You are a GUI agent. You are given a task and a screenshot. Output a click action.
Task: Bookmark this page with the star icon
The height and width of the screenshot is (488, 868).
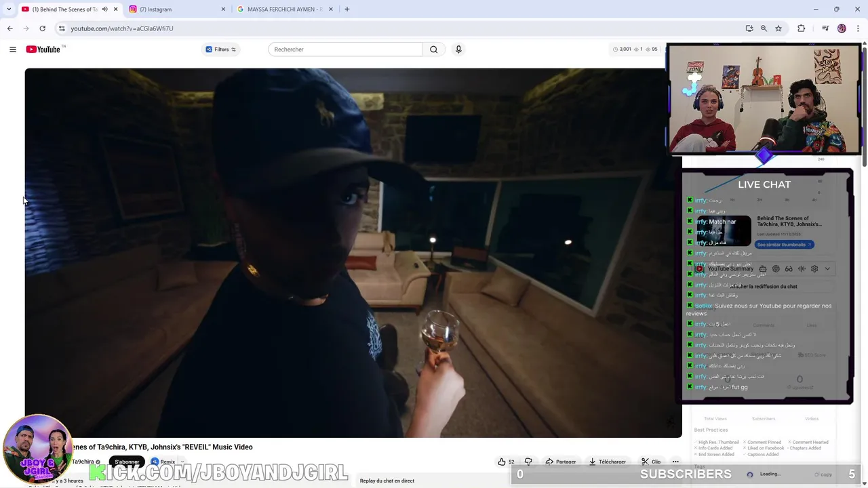778,28
